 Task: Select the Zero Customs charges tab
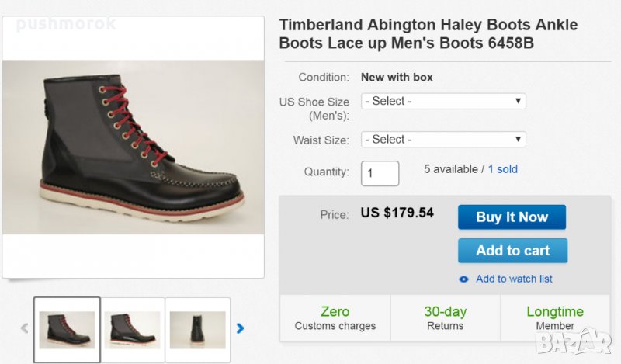[x=335, y=318]
